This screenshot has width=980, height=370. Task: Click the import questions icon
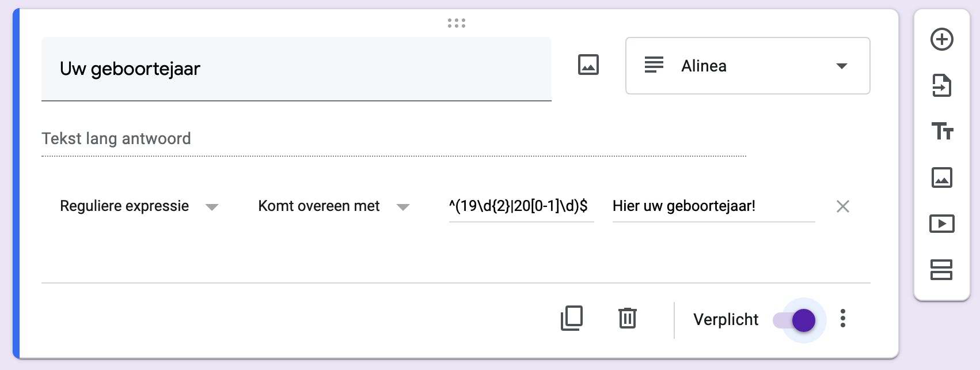coord(942,86)
